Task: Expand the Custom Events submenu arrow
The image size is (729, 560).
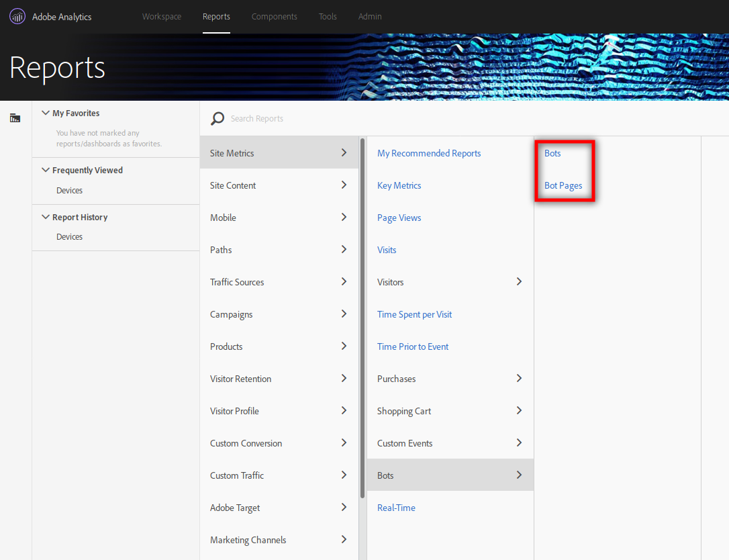Action: pyautogui.click(x=520, y=442)
